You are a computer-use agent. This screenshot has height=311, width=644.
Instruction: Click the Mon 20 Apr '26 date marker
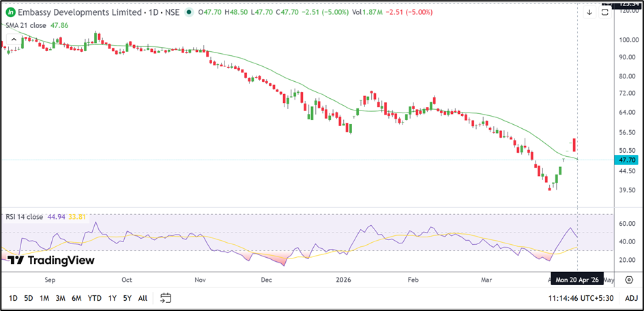[x=577, y=280]
